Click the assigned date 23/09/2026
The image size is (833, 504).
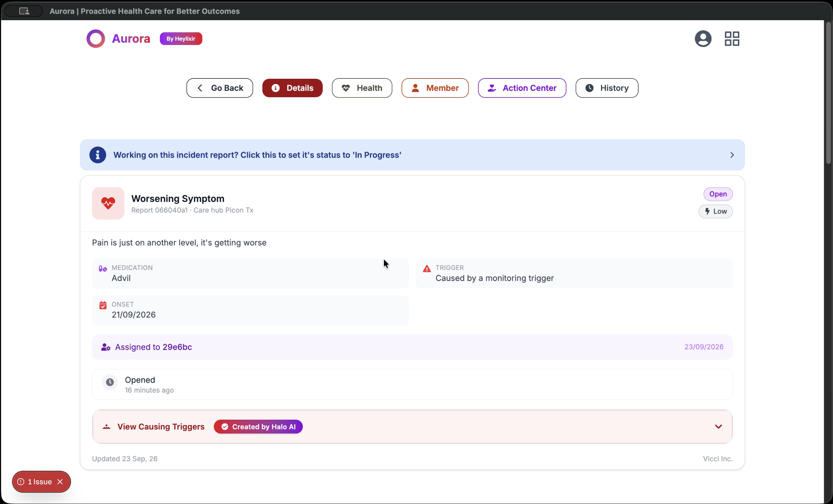(704, 347)
